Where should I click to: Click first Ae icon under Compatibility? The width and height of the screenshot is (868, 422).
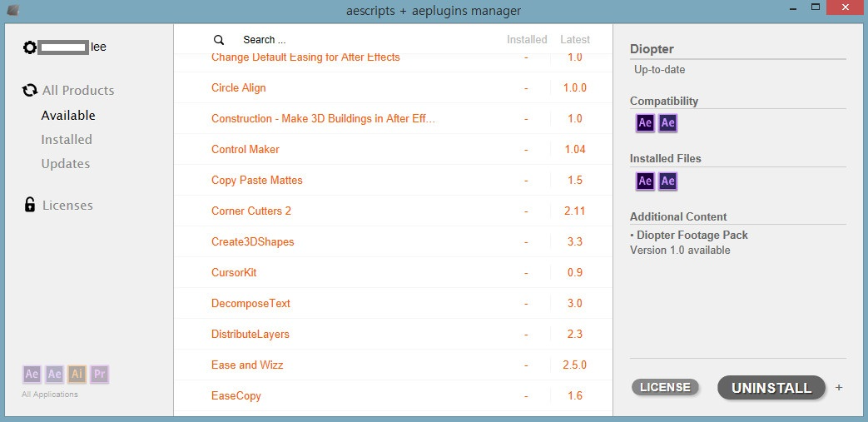click(x=645, y=122)
